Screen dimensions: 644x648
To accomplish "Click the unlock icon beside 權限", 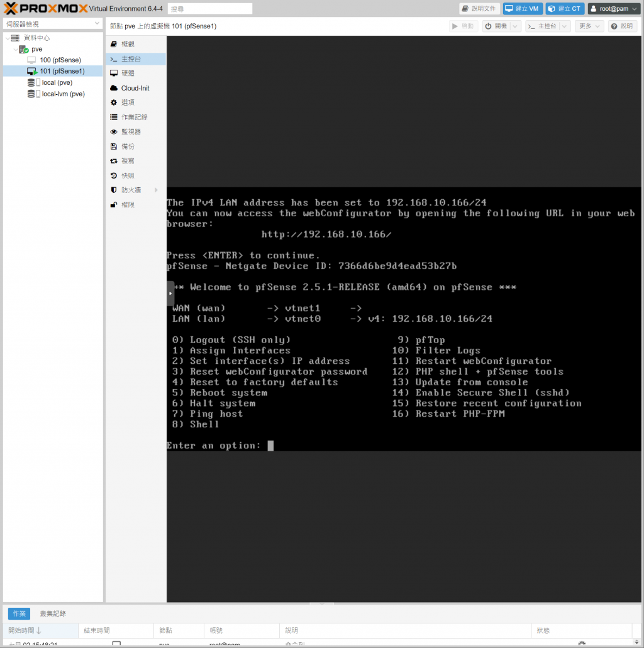I will pos(114,205).
